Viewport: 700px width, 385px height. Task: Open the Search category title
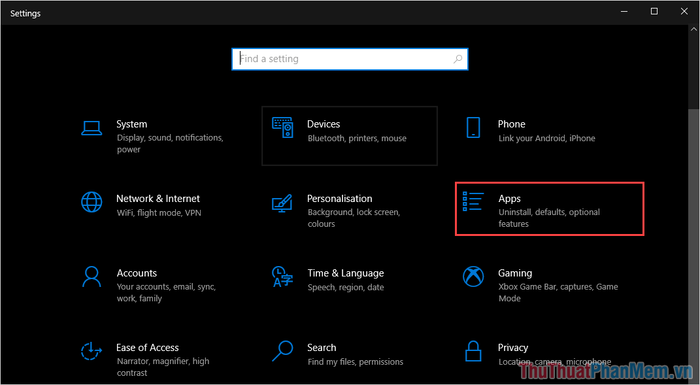[321, 347]
